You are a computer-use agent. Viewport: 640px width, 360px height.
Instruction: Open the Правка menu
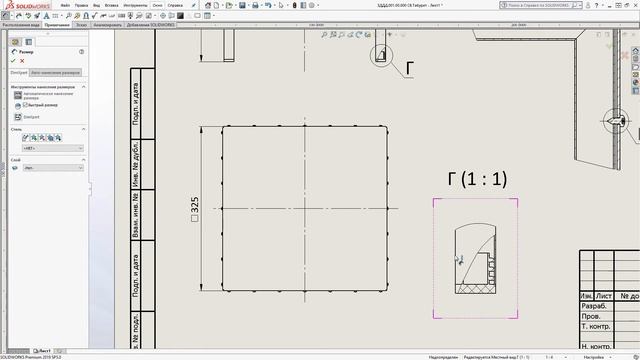click(81, 5)
